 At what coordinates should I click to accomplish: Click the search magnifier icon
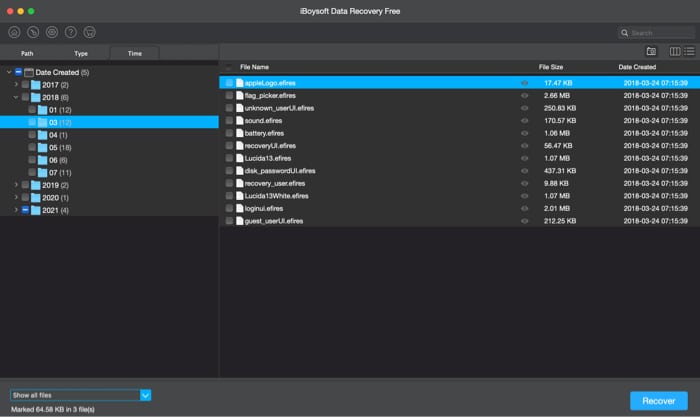[x=625, y=33]
